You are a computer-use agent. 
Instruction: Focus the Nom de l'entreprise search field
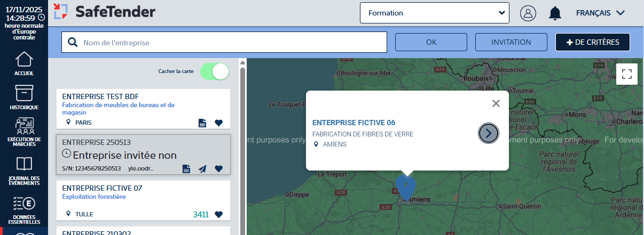pos(224,43)
